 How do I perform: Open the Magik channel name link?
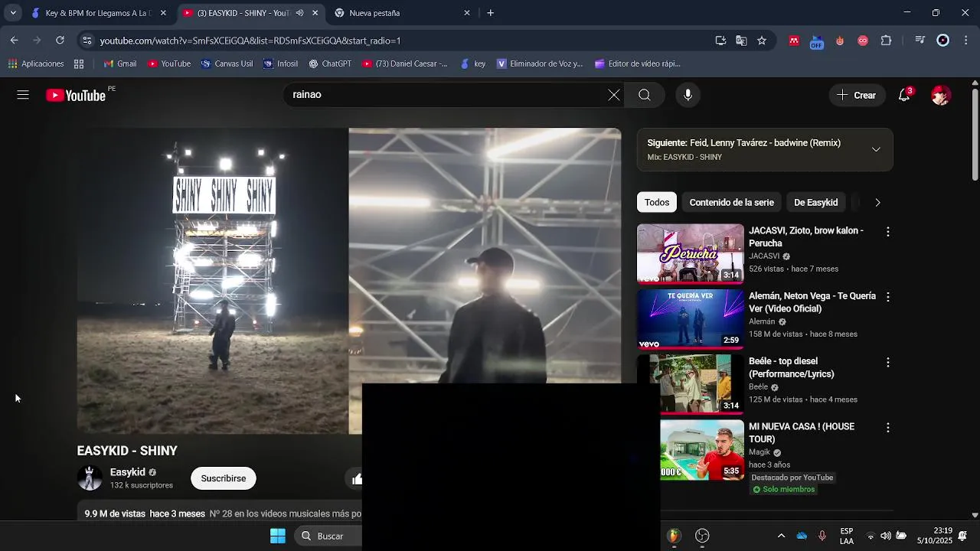pyautogui.click(x=759, y=452)
